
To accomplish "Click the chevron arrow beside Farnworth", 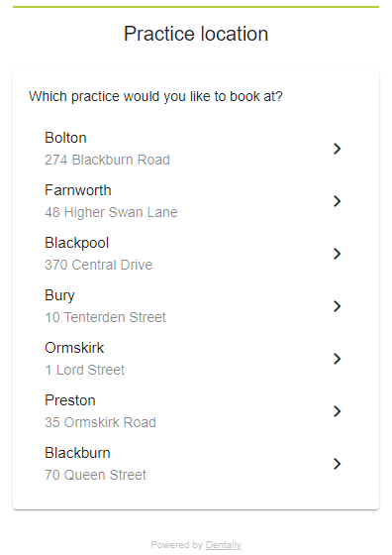I will (337, 201).
